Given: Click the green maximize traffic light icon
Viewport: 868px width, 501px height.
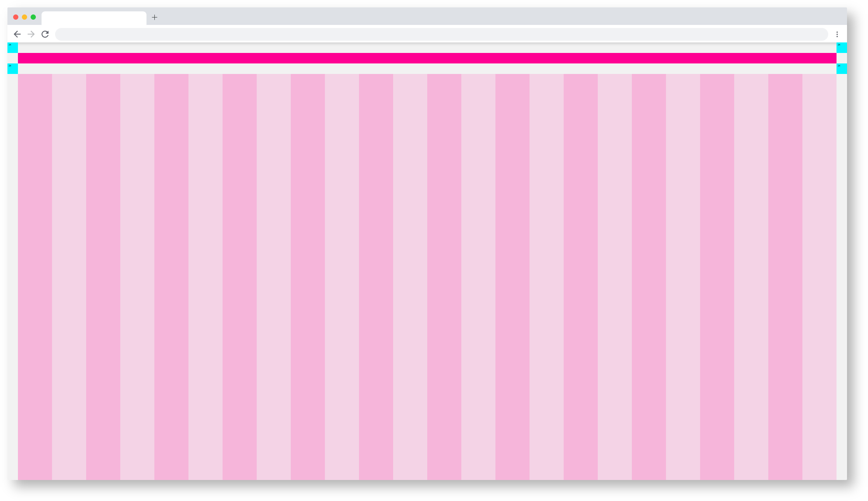Looking at the screenshot, I should point(33,17).
